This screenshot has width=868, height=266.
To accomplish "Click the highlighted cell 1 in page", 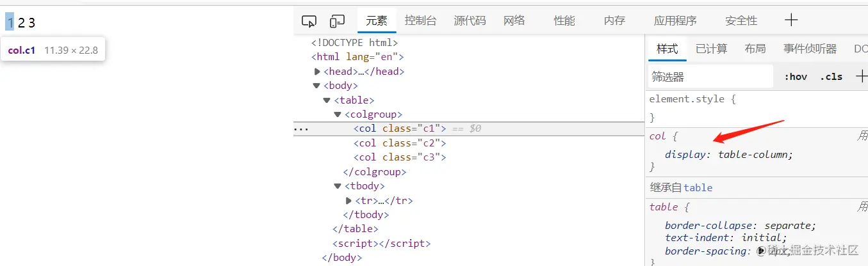I will coord(10,23).
